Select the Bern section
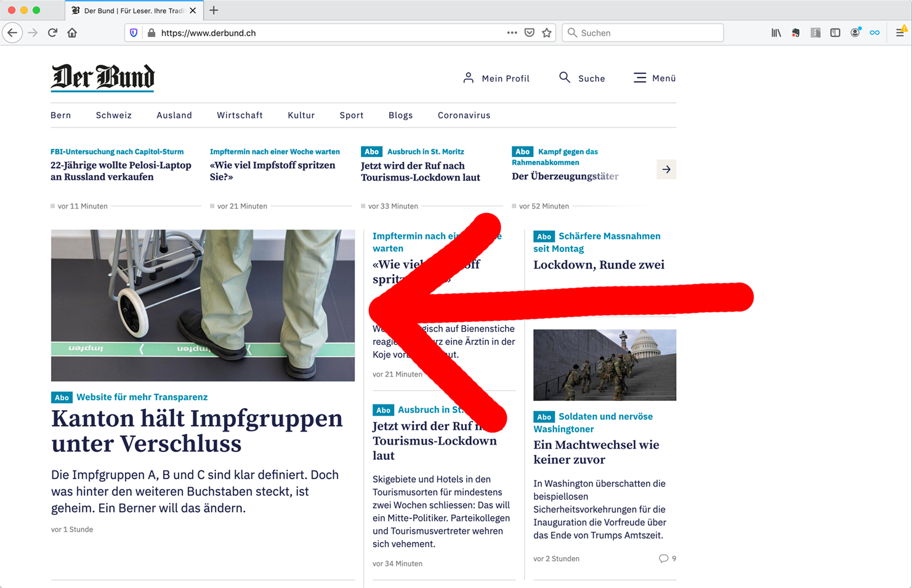Image resolution: width=912 pixels, height=588 pixels. 61,115
